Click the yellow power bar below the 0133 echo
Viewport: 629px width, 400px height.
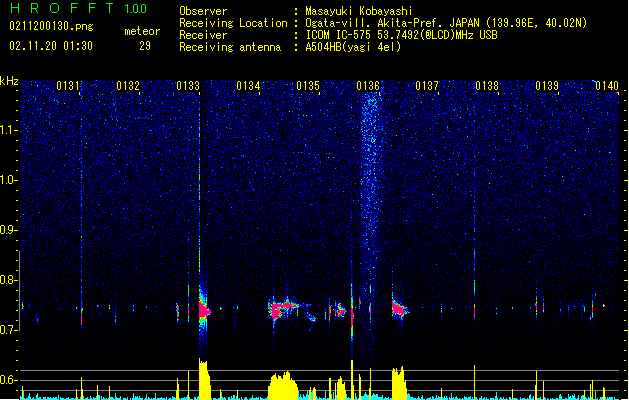pos(205,379)
